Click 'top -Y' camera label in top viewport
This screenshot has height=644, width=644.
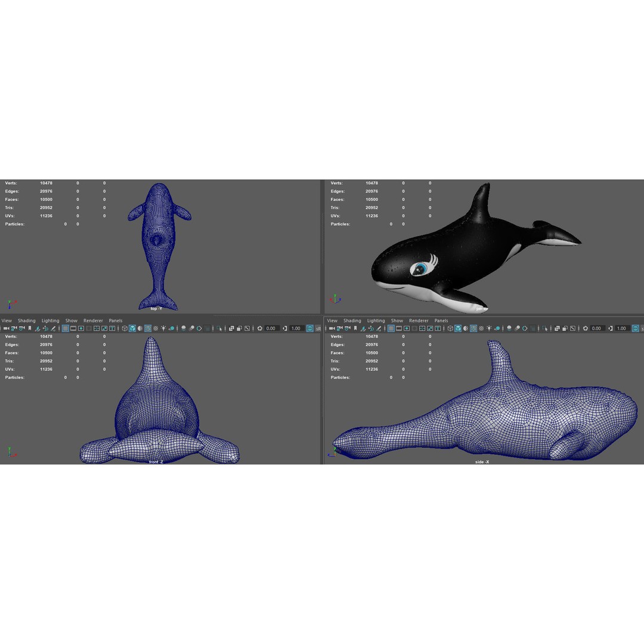point(156,308)
